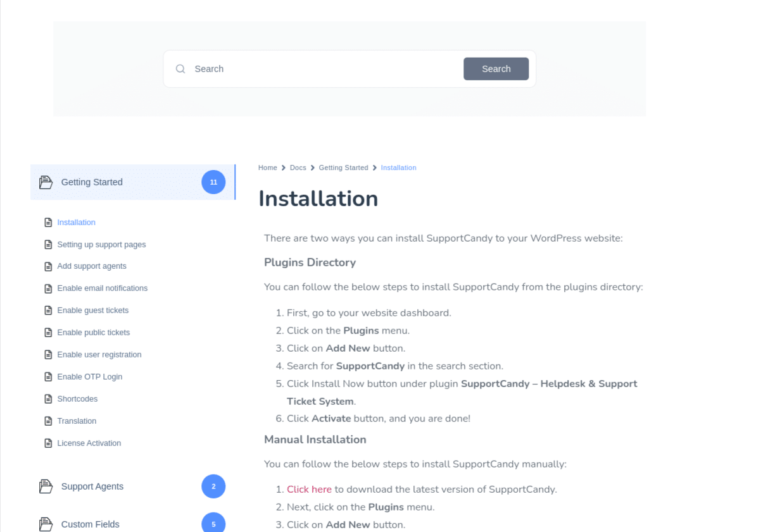Go to Home in the breadcrumb

click(268, 168)
